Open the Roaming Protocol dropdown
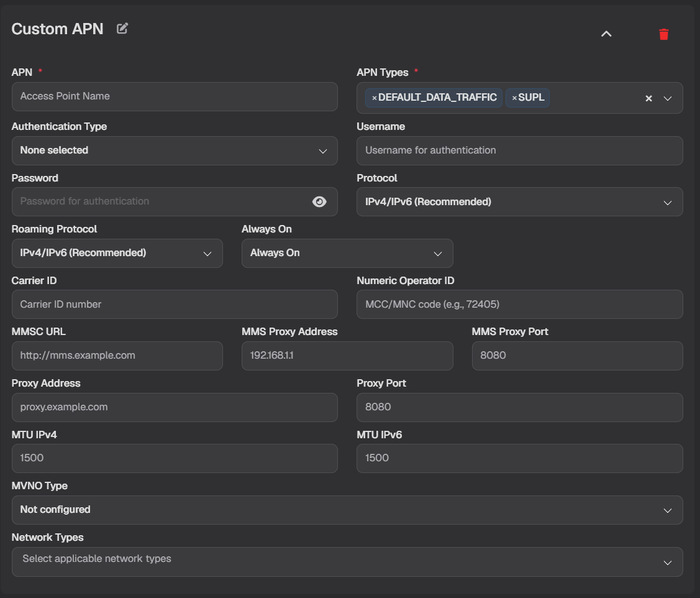Image resolution: width=700 pixels, height=598 pixels. click(x=117, y=254)
